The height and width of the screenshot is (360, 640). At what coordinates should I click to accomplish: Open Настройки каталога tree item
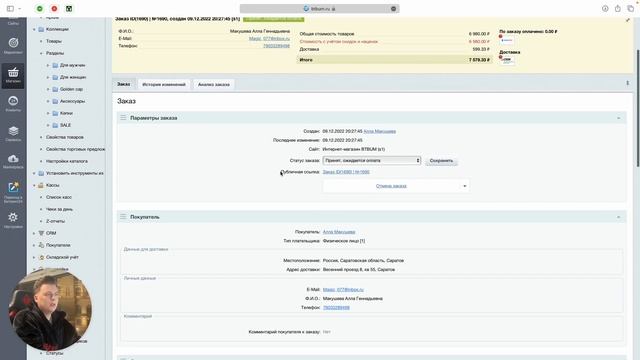click(x=67, y=161)
